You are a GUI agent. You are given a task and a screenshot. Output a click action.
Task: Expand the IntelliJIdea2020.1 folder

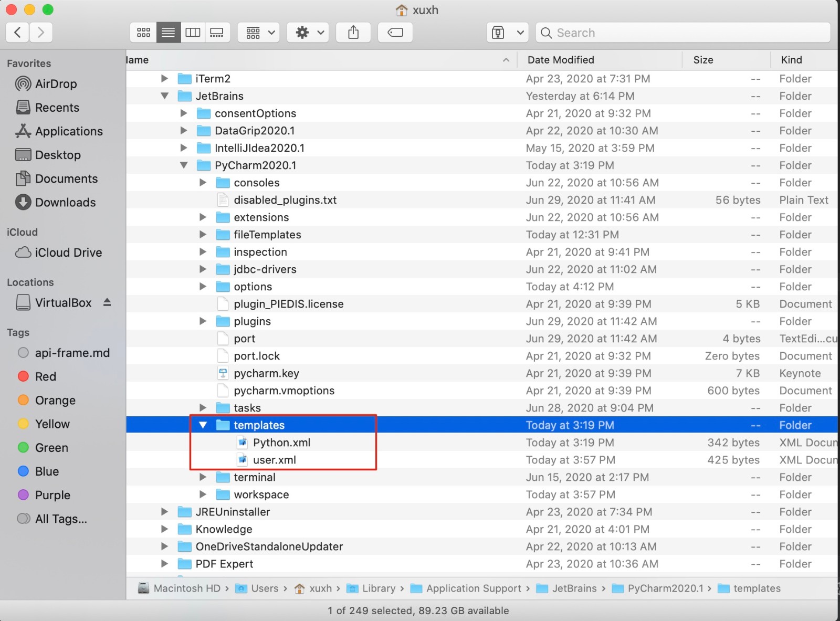coord(184,148)
